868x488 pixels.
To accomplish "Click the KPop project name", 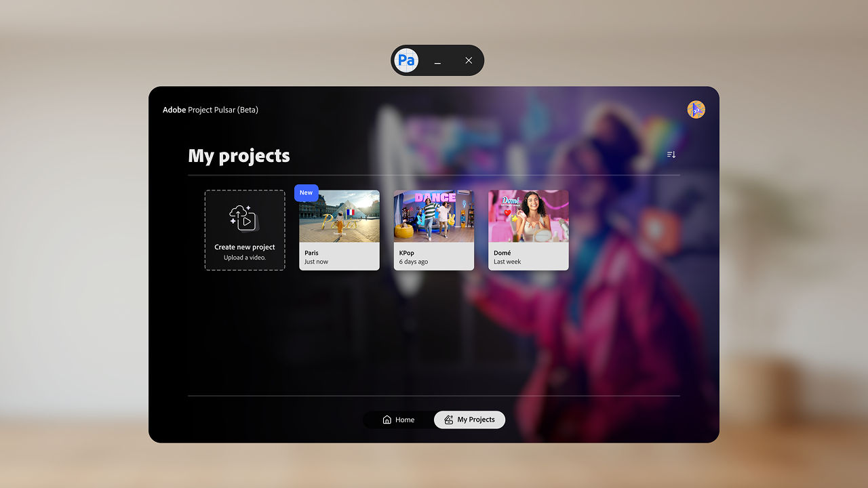I will coord(407,253).
